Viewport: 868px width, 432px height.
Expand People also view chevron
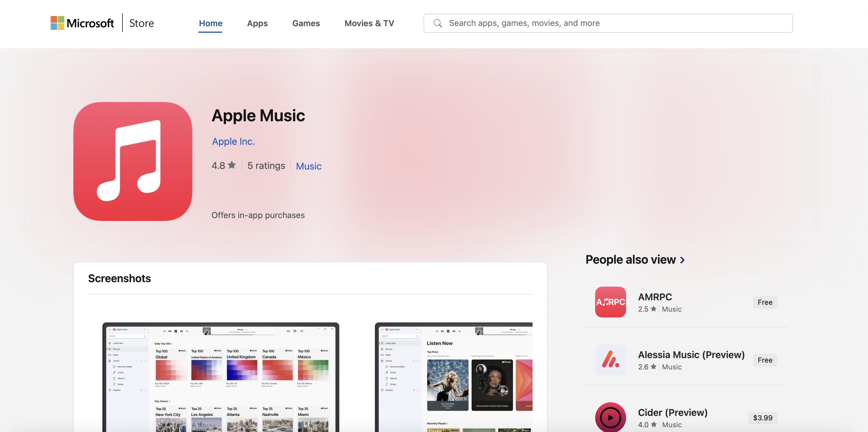[x=682, y=260]
